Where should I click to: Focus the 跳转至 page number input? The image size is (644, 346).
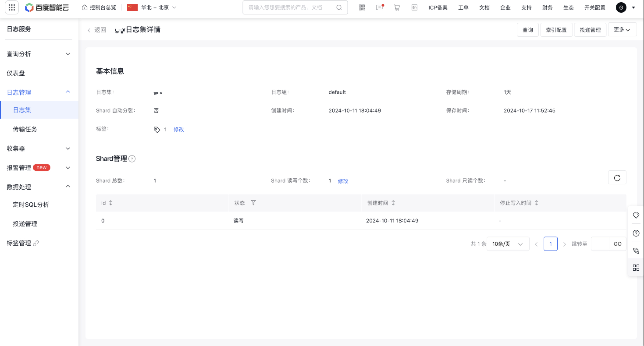click(600, 244)
